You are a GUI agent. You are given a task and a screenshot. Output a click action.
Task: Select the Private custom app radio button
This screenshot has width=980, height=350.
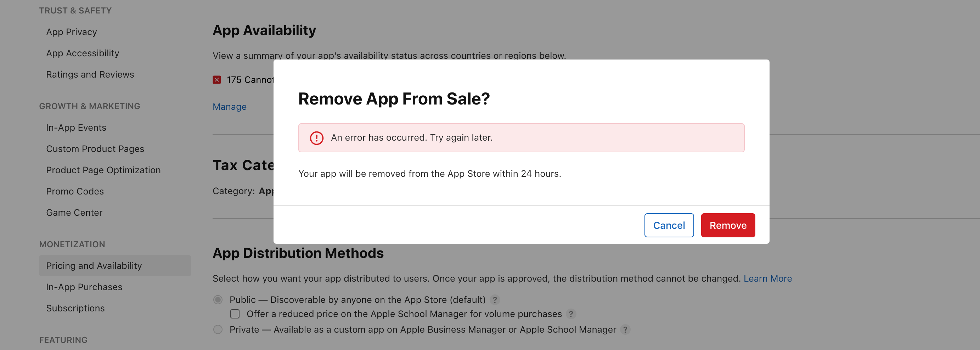point(218,329)
